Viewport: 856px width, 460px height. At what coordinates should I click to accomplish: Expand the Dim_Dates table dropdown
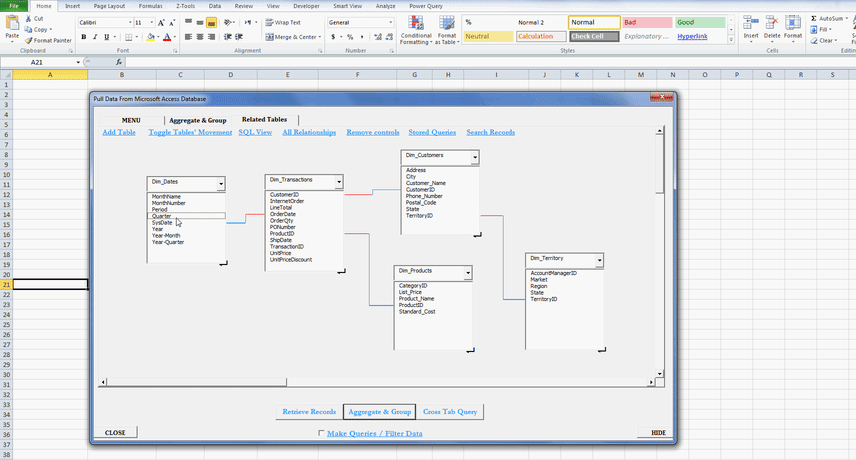coord(221,184)
